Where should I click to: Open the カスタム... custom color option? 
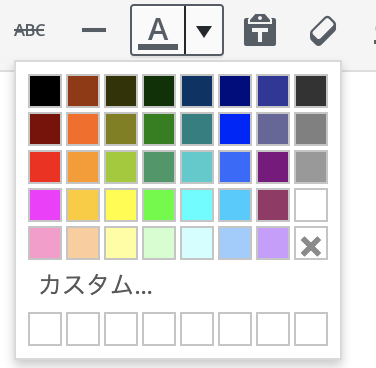(96, 285)
